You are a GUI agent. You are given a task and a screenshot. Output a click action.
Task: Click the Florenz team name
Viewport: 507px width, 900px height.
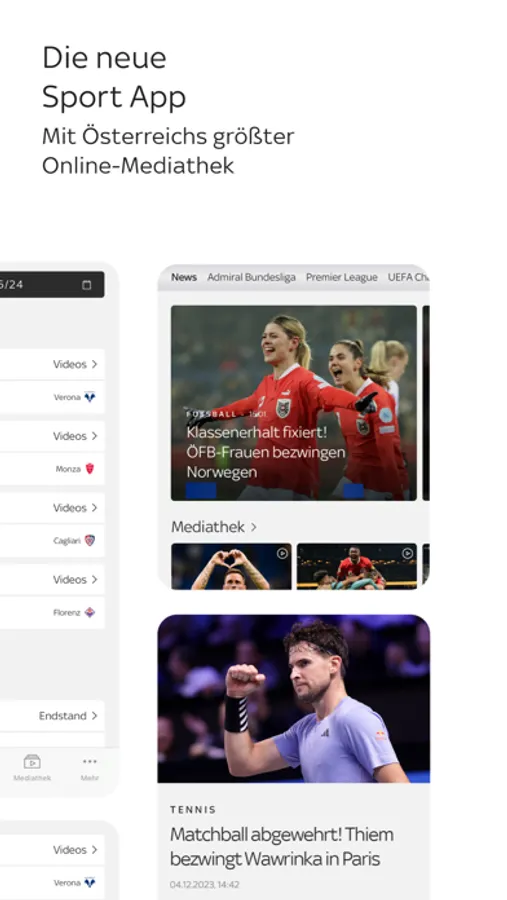(x=67, y=612)
